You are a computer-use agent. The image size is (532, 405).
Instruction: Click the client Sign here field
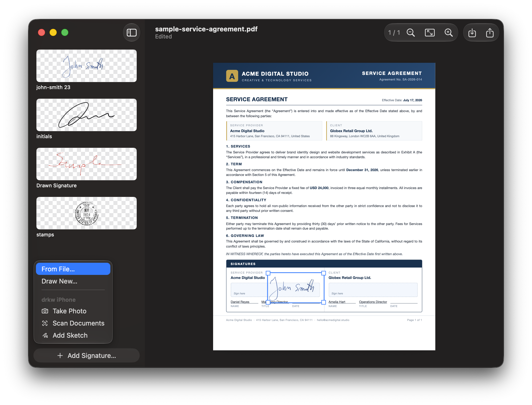coord(373,290)
